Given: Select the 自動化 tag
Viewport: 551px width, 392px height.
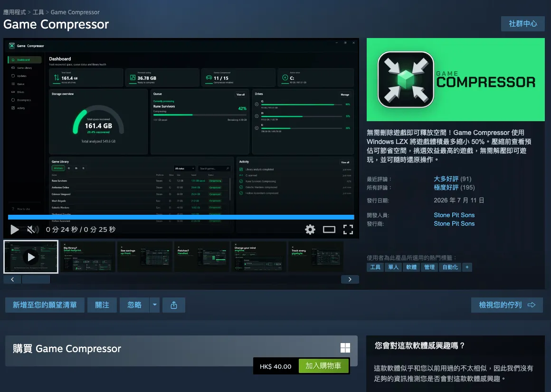Looking at the screenshot, I should [450, 267].
